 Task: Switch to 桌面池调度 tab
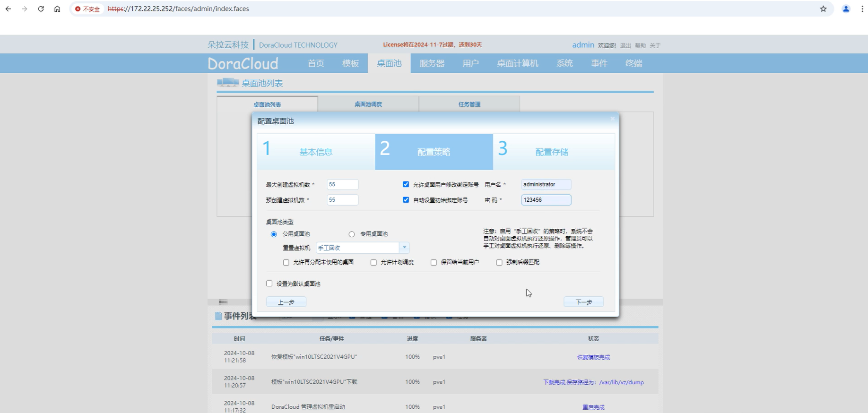(368, 104)
